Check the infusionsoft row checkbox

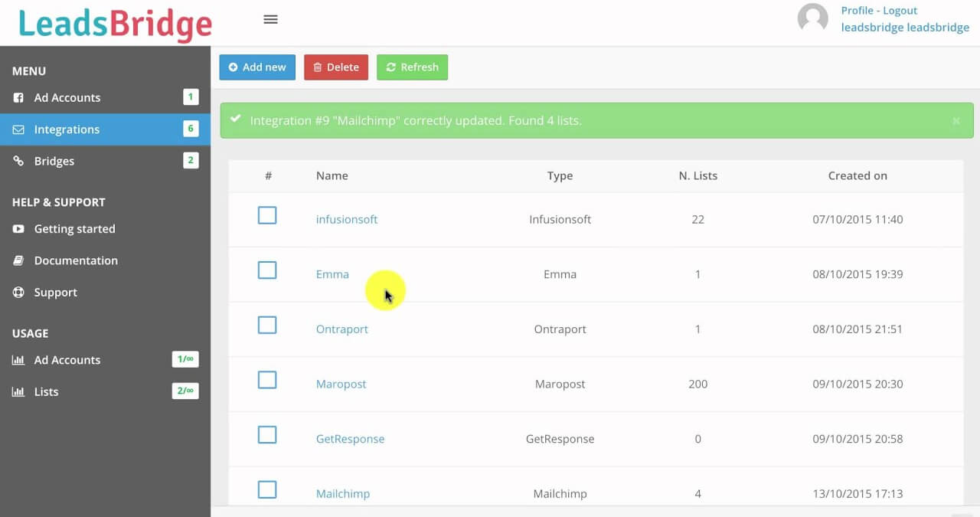click(x=267, y=215)
